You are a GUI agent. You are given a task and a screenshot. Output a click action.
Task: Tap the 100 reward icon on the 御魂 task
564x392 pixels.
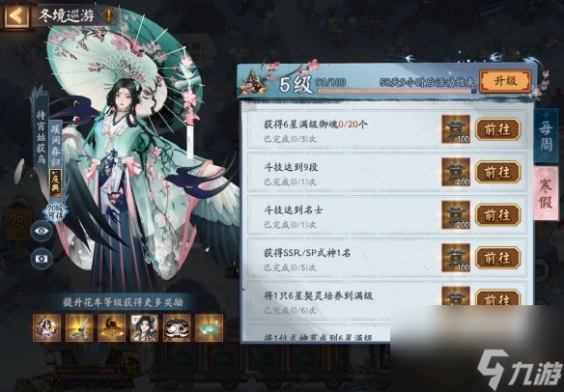[456, 129]
